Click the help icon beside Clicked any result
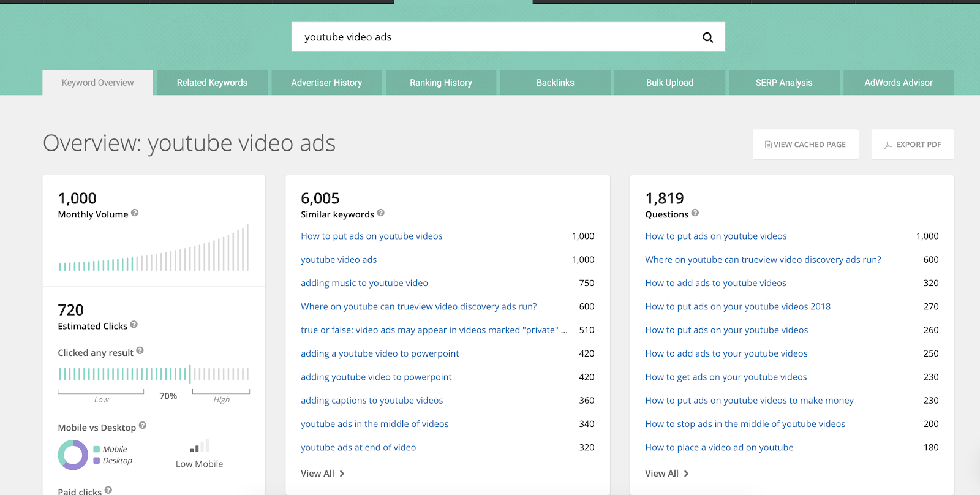The image size is (980, 495). pyautogui.click(x=140, y=351)
